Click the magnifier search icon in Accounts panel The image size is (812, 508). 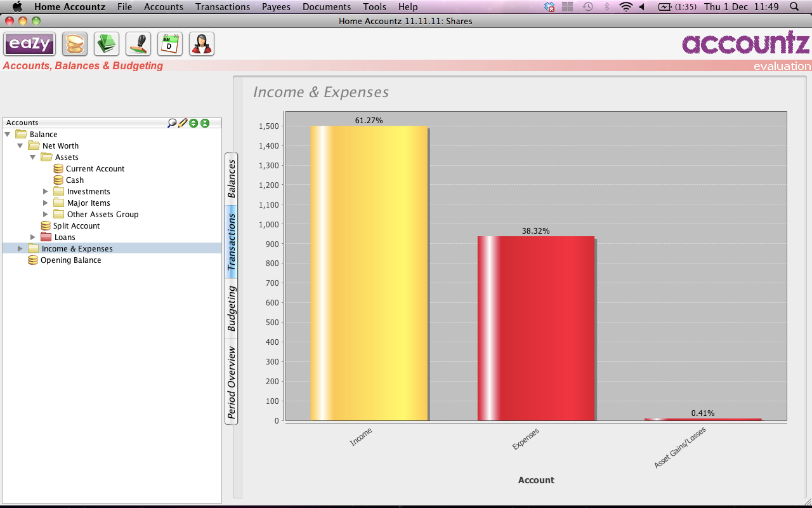coord(172,123)
